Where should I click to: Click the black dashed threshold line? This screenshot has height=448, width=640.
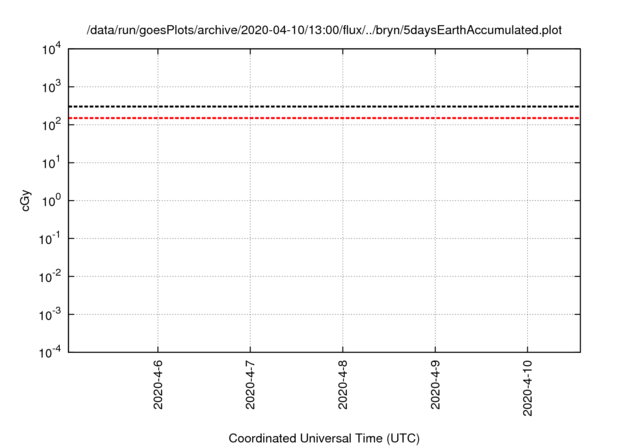(x=324, y=106)
